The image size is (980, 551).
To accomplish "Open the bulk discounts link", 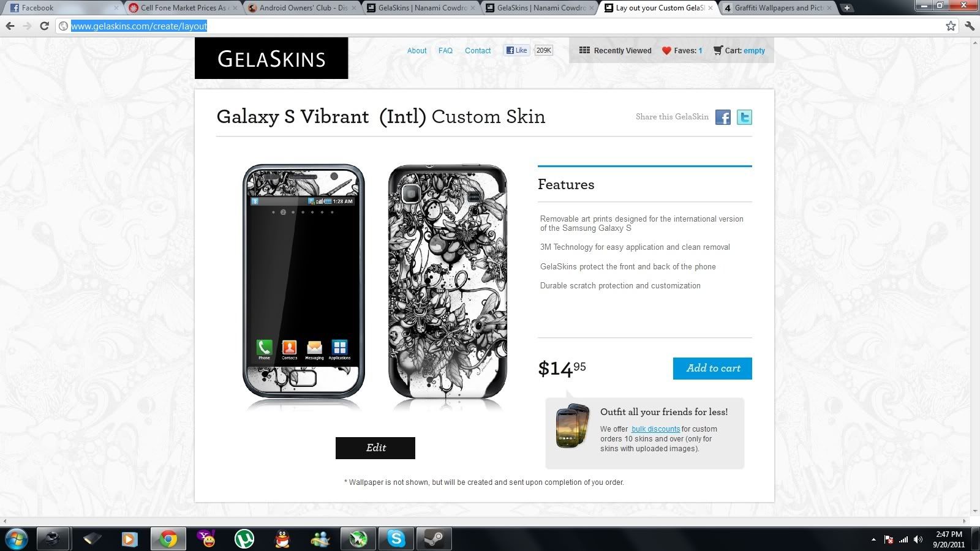I will pyautogui.click(x=655, y=429).
